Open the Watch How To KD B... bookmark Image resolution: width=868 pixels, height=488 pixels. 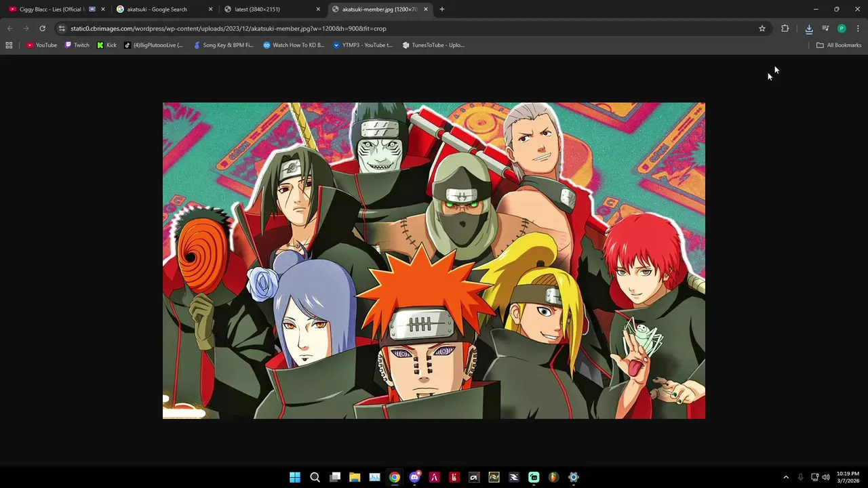pos(294,45)
